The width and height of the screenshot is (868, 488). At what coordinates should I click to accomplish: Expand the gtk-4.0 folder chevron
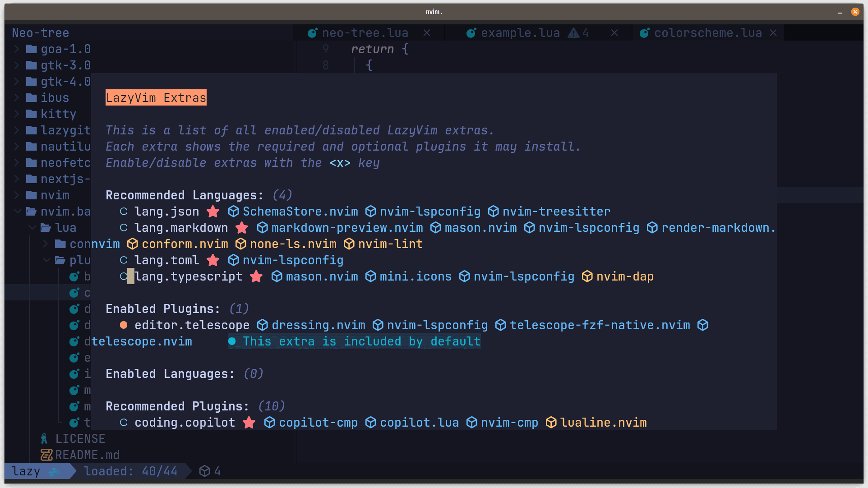(16, 82)
